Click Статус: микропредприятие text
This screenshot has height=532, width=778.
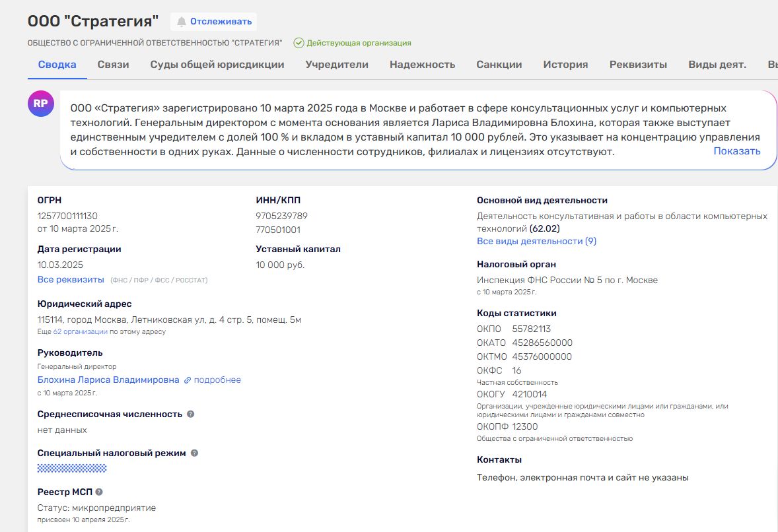(x=96, y=508)
